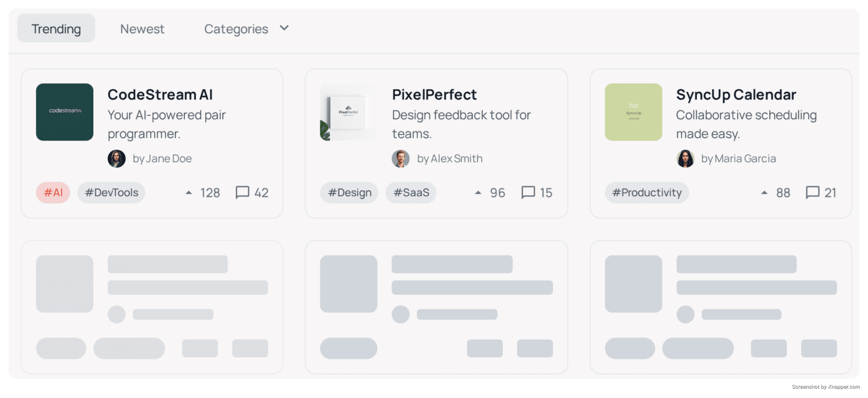Open the CodeStream AI logo thumbnail
The width and height of the screenshot is (868, 398).
click(x=64, y=112)
